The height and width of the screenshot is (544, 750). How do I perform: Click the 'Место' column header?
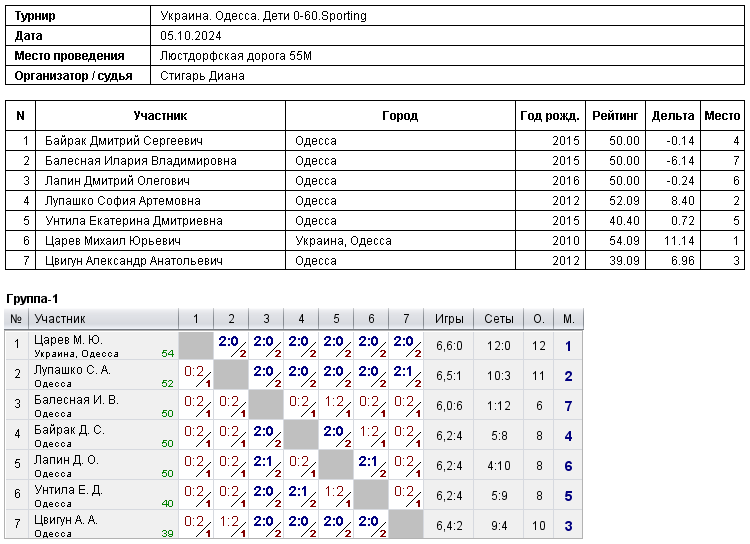[722, 116]
